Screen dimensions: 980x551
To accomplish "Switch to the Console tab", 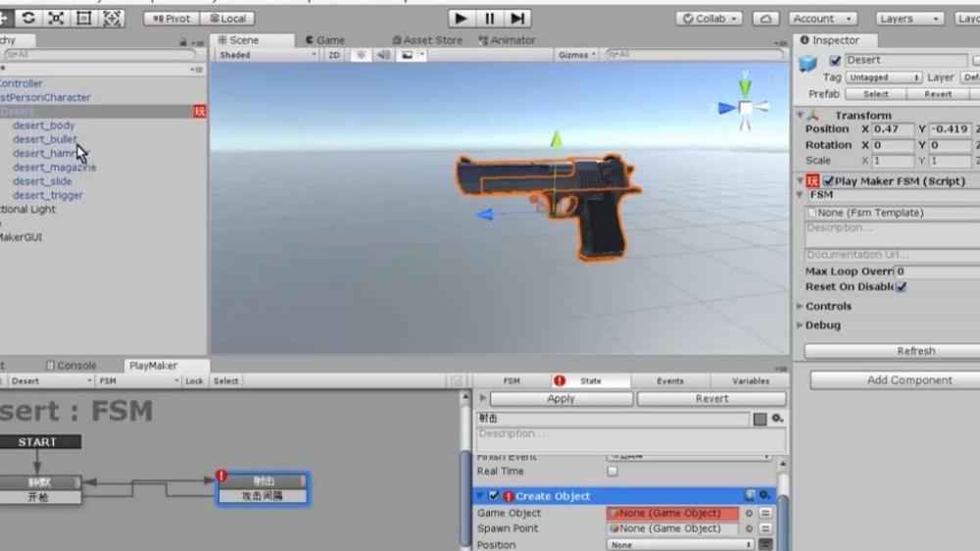I will pyautogui.click(x=72, y=366).
